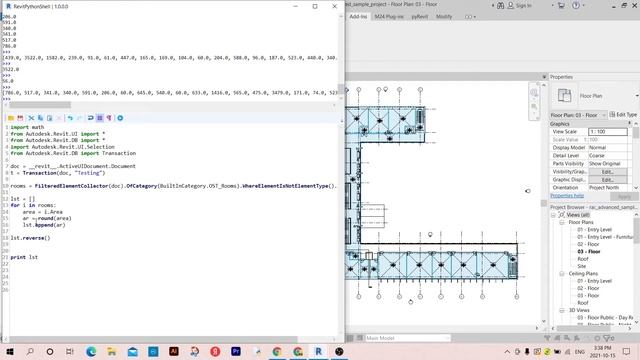Open a script file in RevitPythonShell toolbar
This screenshot has width=640, height=360.
(x=11, y=118)
